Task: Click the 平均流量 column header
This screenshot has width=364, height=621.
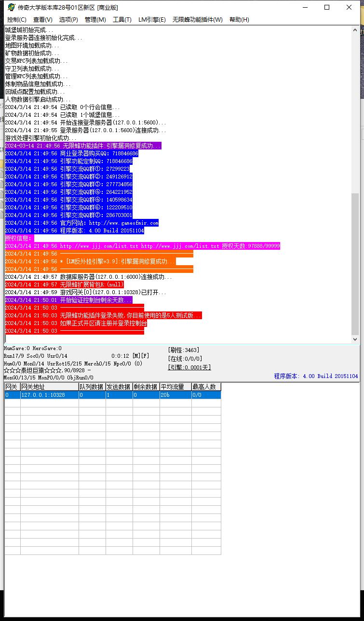Action: pos(175,387)
